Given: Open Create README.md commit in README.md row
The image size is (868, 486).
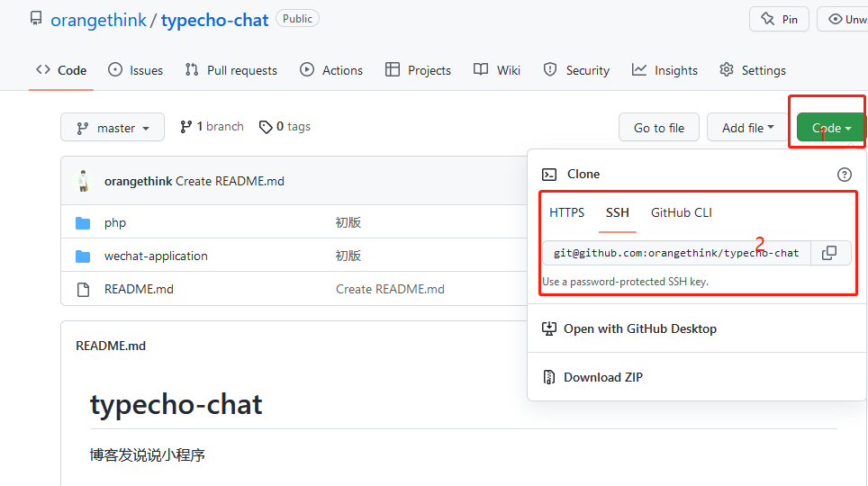Looking at the screenshot, I should (390, 289).
